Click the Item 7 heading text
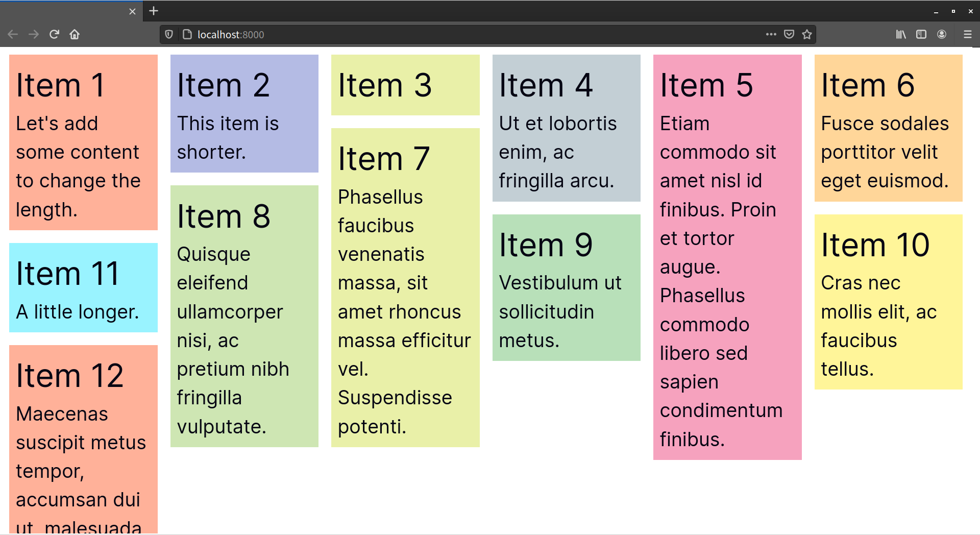The width and height of the screenshot is (980, 535). pyautogui.click(x=382, y=159)
